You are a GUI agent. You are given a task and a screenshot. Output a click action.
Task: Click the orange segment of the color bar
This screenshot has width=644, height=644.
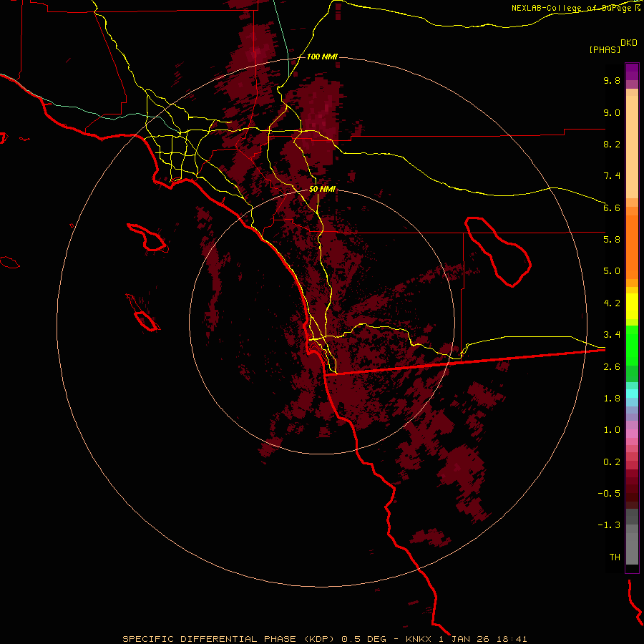pos(632,246)
